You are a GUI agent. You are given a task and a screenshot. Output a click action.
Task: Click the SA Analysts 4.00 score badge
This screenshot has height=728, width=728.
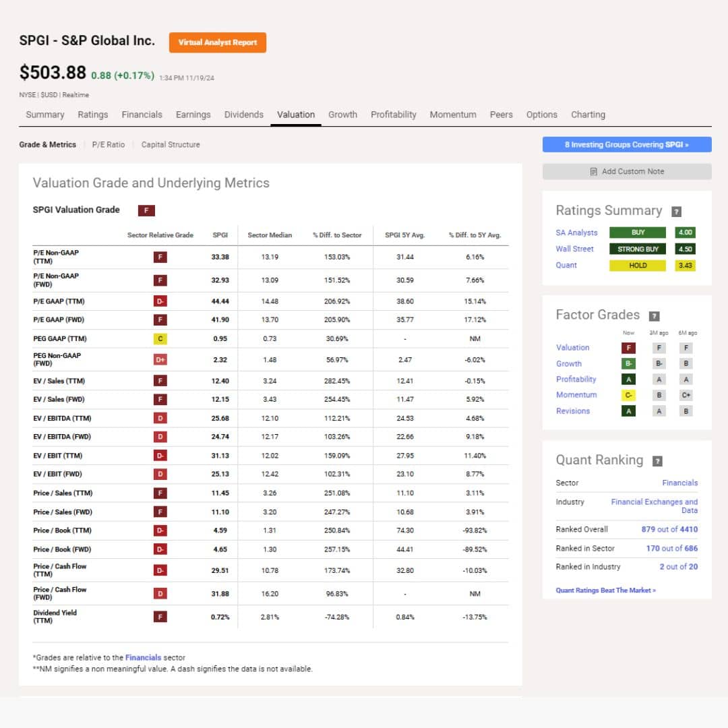686,233
